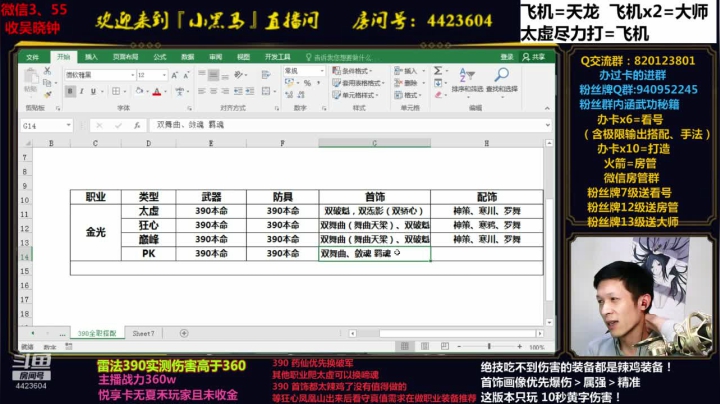Toggle Middle Align icon
Screen dimensions: 720x404
[214, 74]
